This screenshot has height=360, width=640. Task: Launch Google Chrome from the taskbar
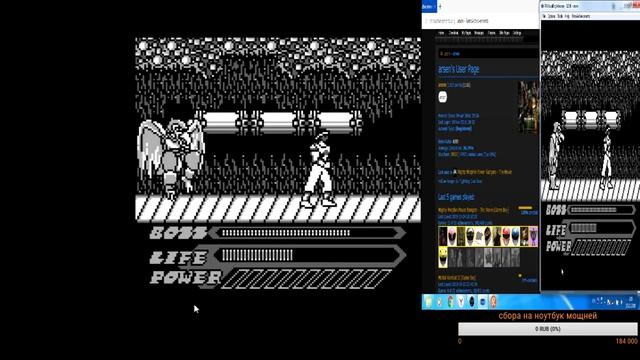point(450,302)
